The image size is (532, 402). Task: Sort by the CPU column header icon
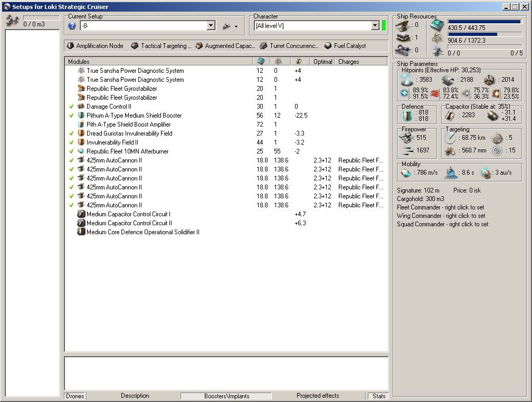pos(261,61)
